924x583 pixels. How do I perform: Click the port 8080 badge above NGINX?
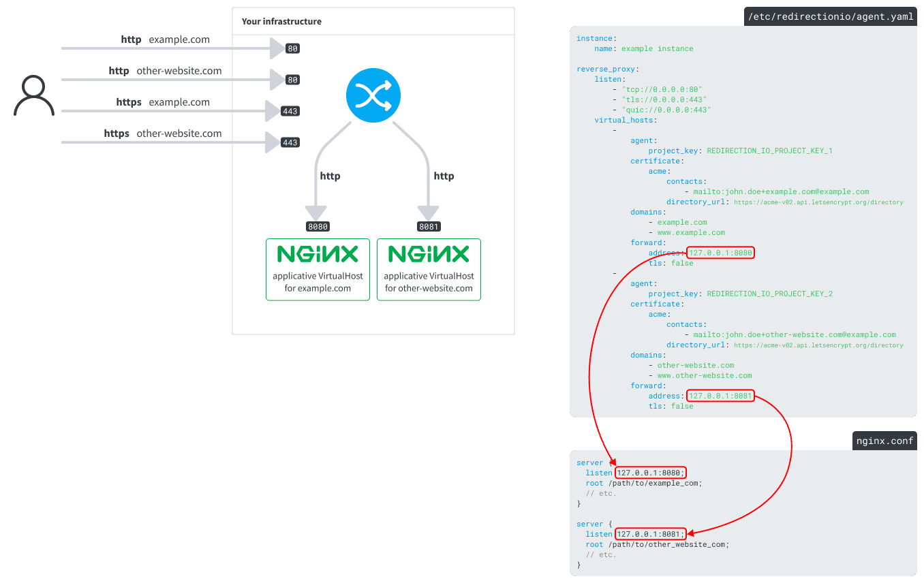coord(318,225)
